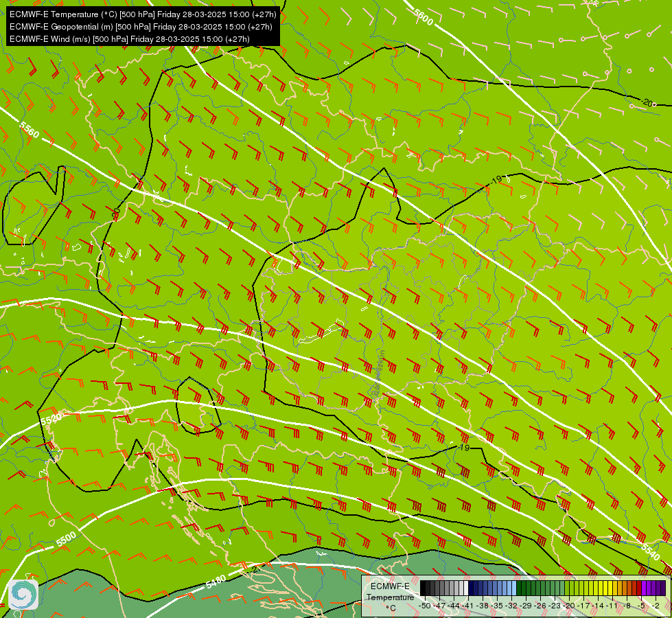Click the -5 legend tick value
This screenshot has height=618, width=672.
pos(642,606)
